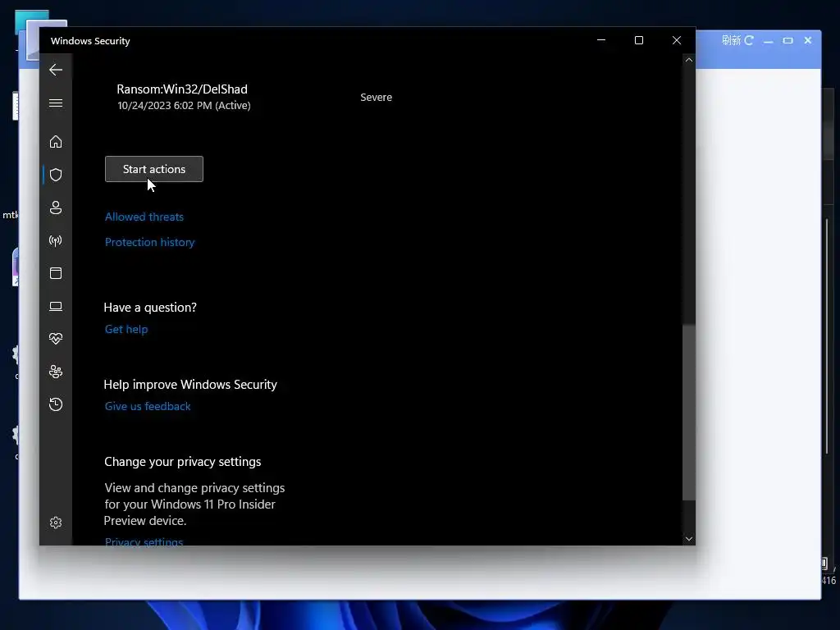Image resolution: width=840 pixels, height=630 pixels.
Task: Close the Windows Security window
Action: coord(677,40)
